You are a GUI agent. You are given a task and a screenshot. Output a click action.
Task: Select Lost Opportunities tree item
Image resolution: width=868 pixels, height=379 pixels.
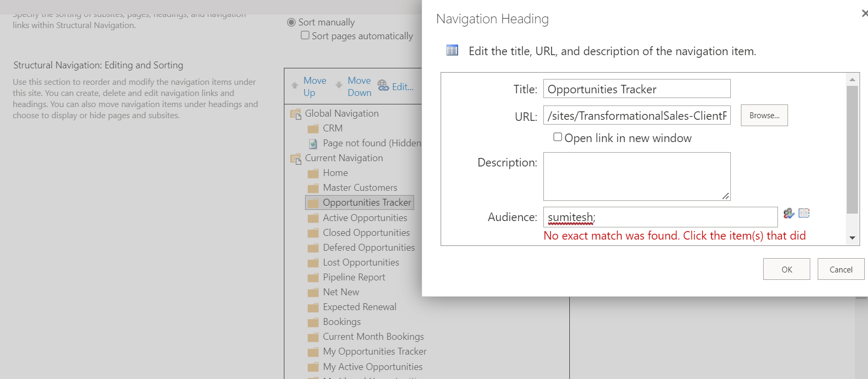pos(361,262)
